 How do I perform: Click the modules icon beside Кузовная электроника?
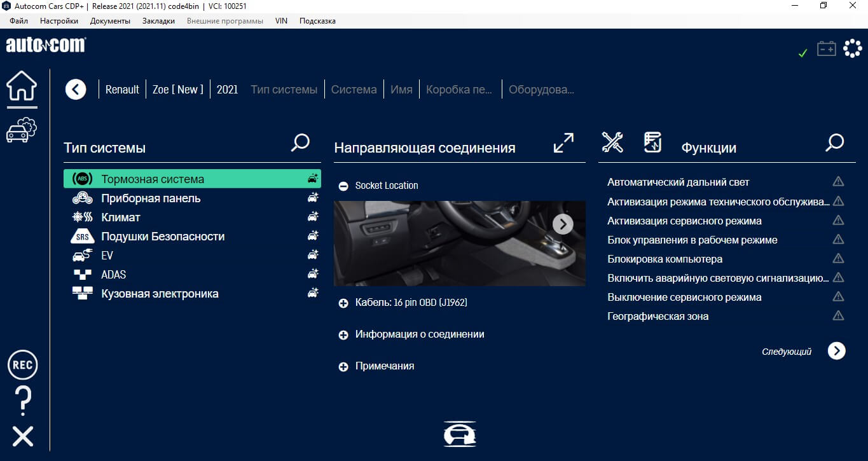point(83,294)
